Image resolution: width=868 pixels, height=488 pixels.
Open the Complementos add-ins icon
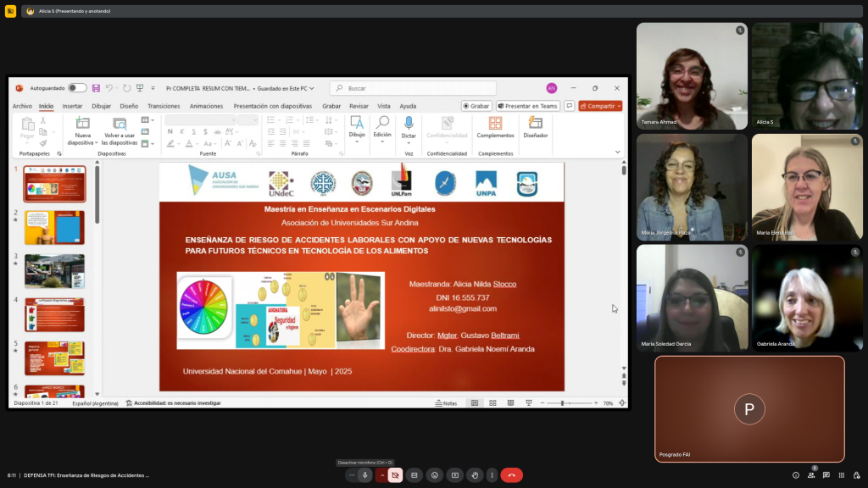click(x=495, y=123)
